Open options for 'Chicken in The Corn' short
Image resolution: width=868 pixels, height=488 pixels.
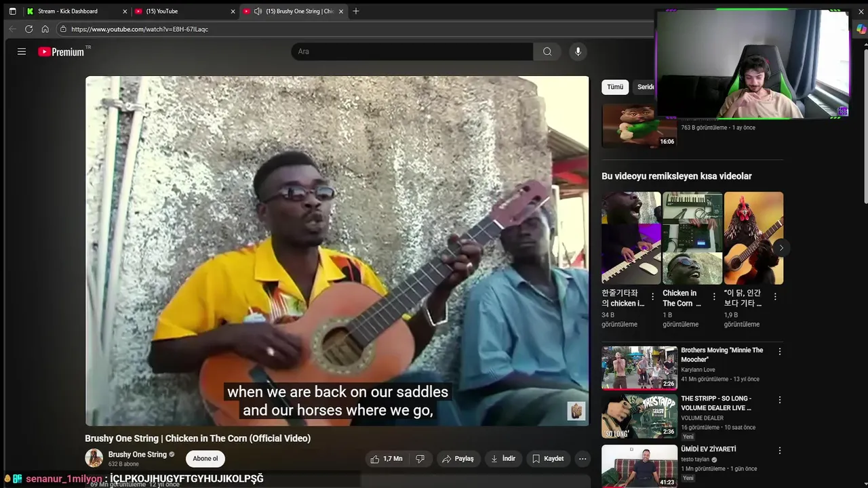pyautogui.click(x=714, y=296)
